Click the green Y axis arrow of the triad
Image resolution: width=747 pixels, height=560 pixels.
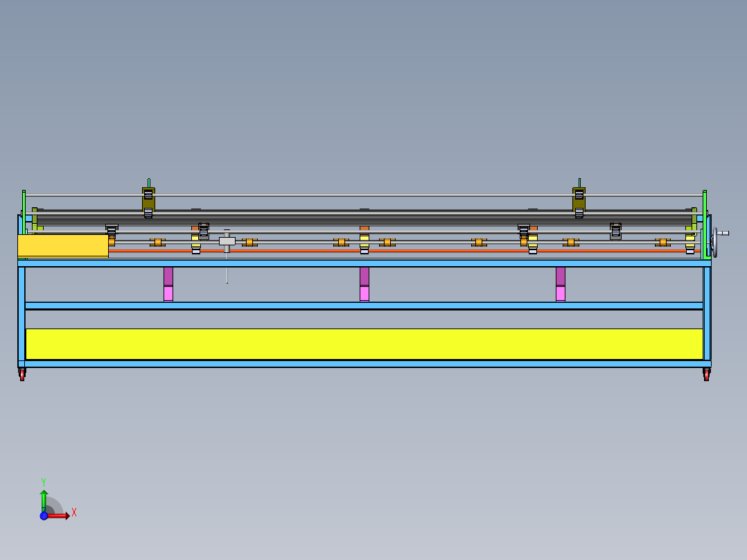(x=44, y=500)
